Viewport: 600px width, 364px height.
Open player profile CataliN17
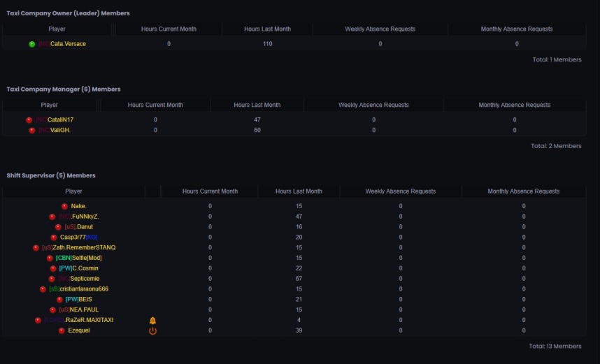point(55,119)
